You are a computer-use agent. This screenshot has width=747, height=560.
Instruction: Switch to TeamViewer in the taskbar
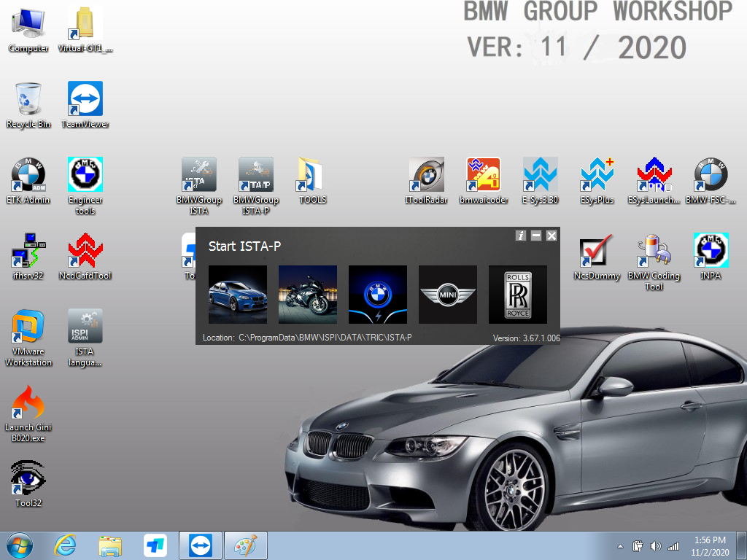click(x=200, y=545)
